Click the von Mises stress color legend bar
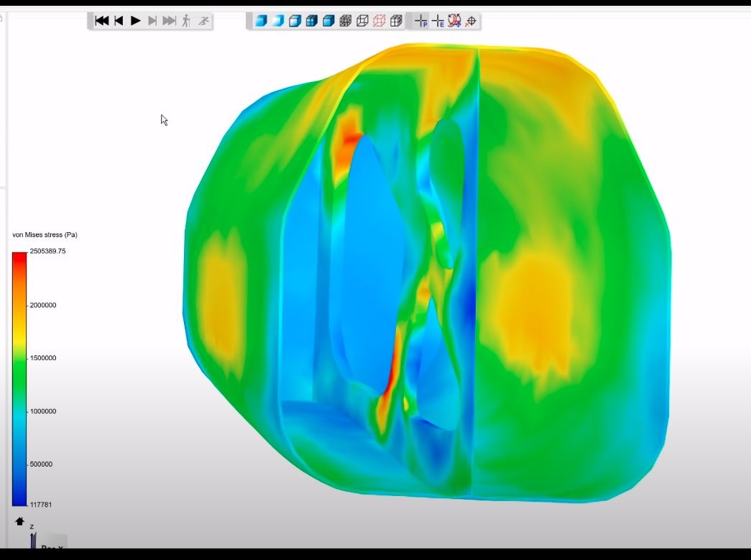This screenshot has width=751, height=560. 19,379
